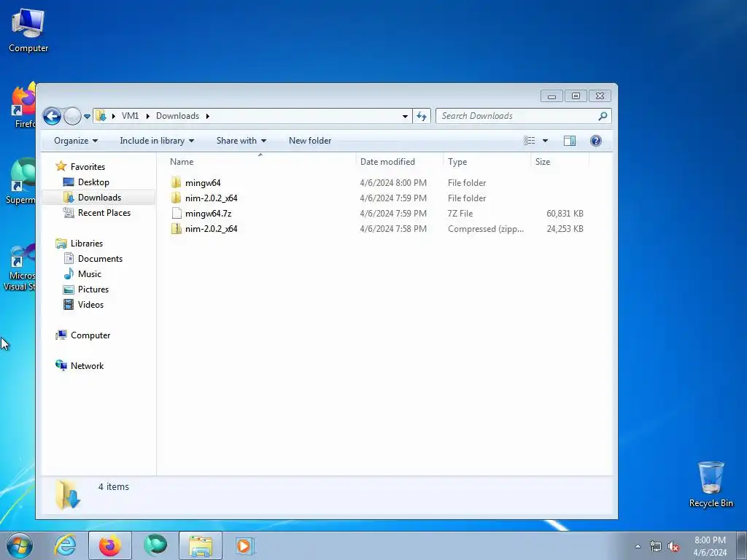The image size is (747, 560).
Task: Open Explorer Help icon
Action: point(595,141)
